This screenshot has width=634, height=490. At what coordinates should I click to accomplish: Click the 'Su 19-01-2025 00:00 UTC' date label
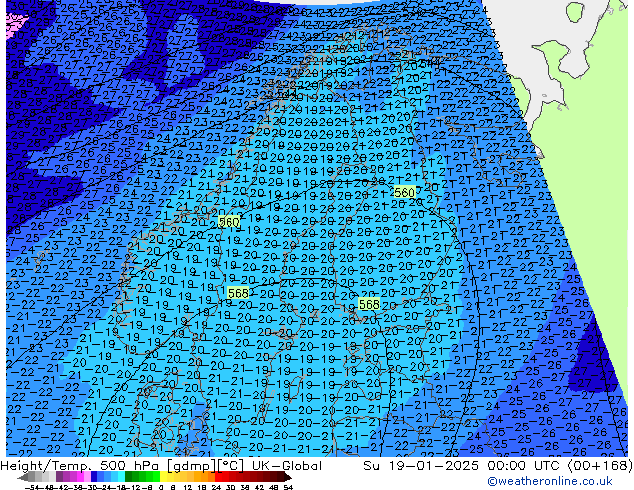click(x=463, y=466)
